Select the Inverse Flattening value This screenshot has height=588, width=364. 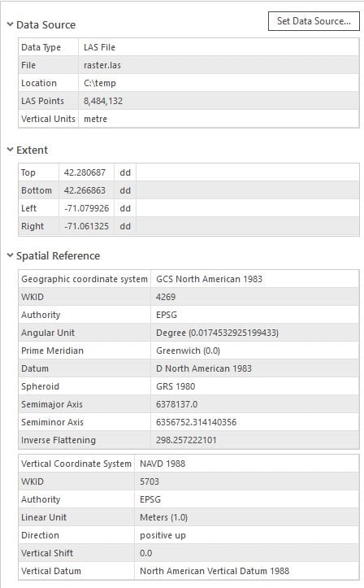click(186, 440)
